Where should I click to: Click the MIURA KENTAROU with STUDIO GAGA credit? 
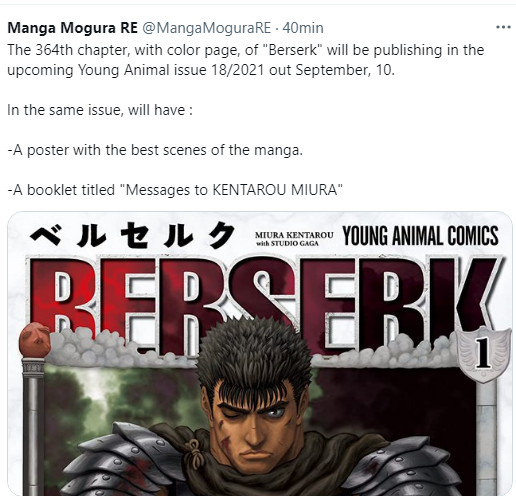[294, 239]
